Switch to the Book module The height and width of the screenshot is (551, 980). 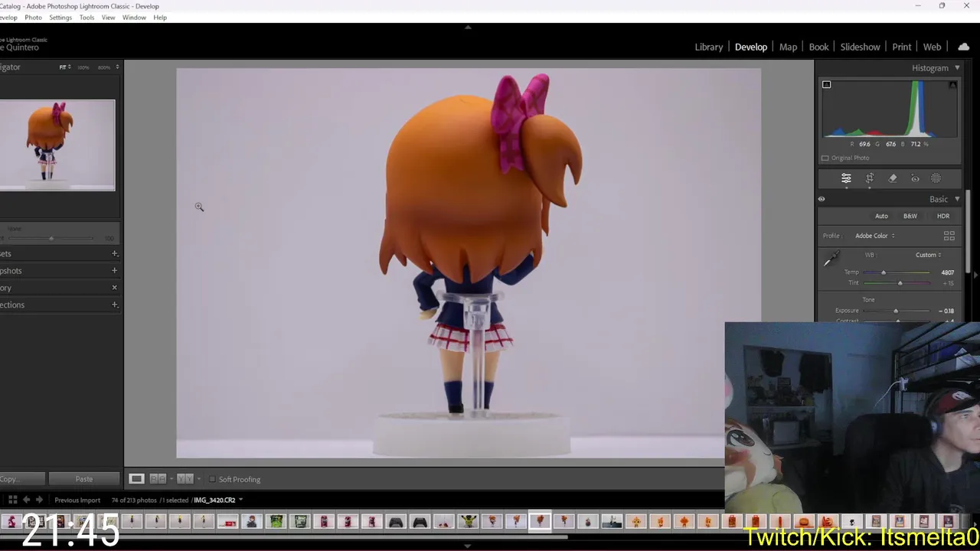(x=818, y=47)
